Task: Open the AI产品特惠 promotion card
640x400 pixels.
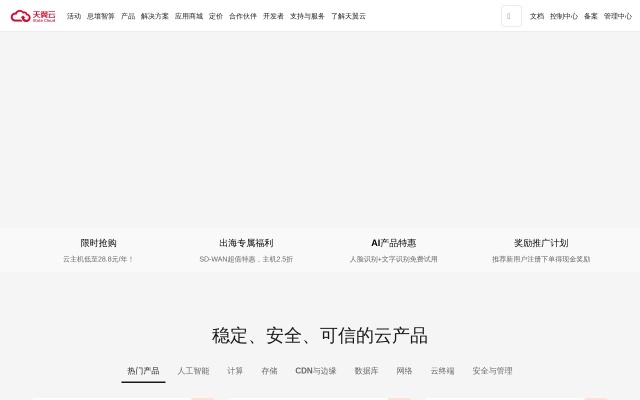Action: (x=393, y=250)
